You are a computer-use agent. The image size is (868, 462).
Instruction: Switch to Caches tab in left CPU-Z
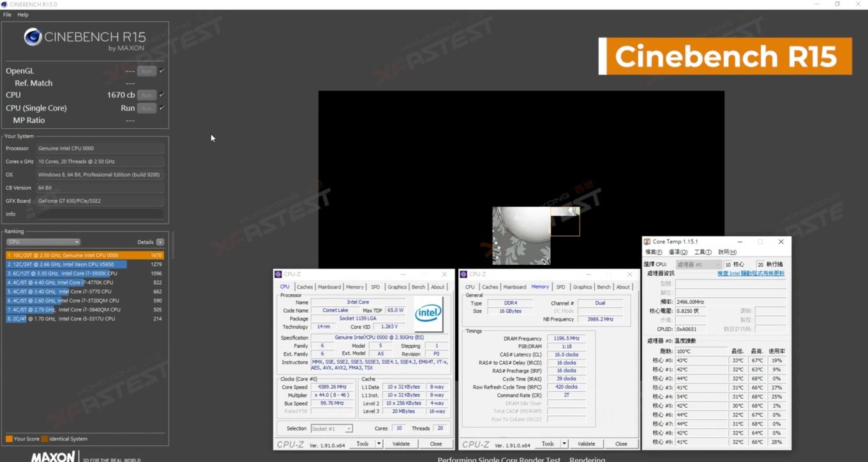click(304, 287)
